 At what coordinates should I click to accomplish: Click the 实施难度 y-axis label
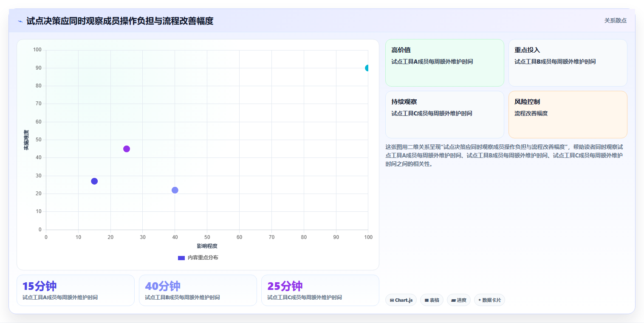pos(26,140)
